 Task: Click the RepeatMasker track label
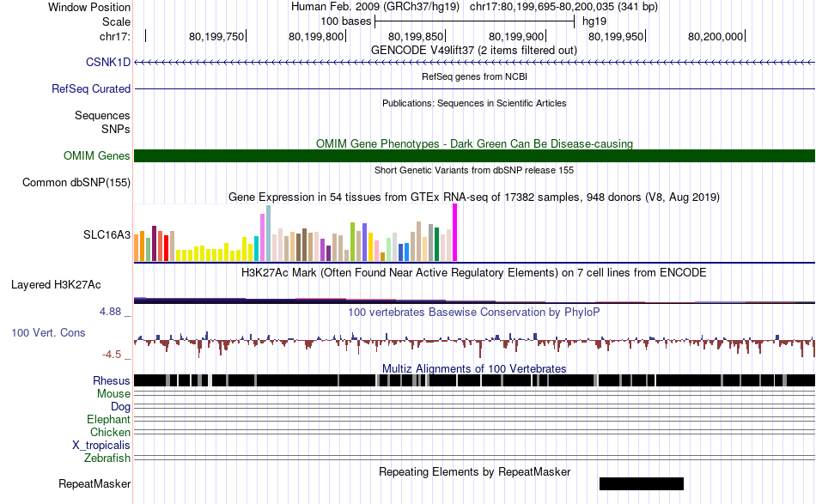tap(94, 483)
